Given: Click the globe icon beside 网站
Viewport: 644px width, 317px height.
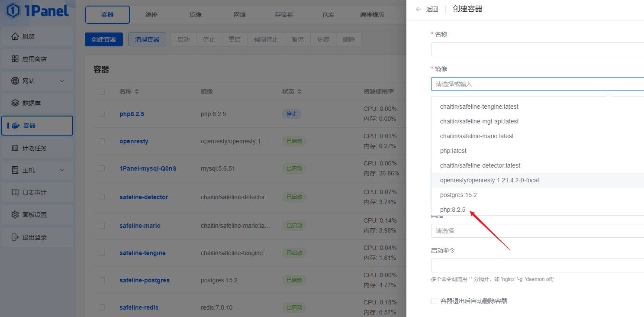Looking at the screenshot, I should pos(15,81).
